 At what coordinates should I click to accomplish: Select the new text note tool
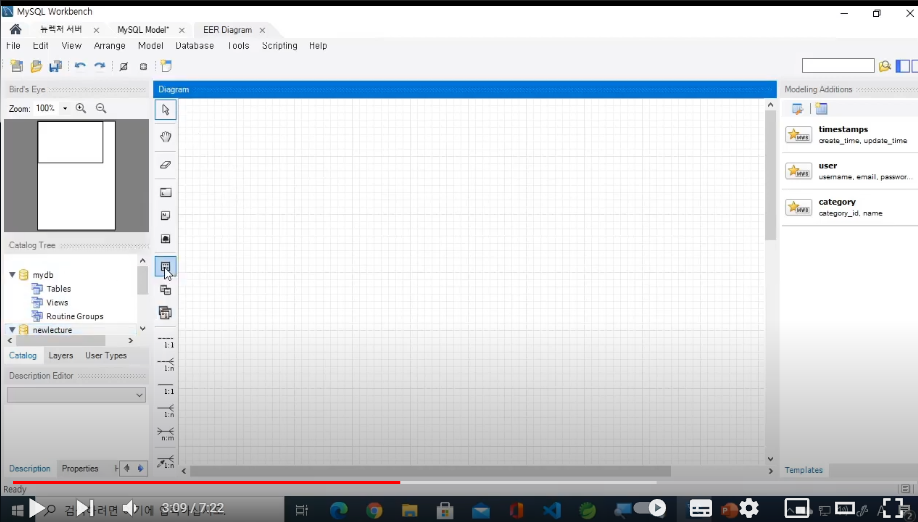coord(166,216)
